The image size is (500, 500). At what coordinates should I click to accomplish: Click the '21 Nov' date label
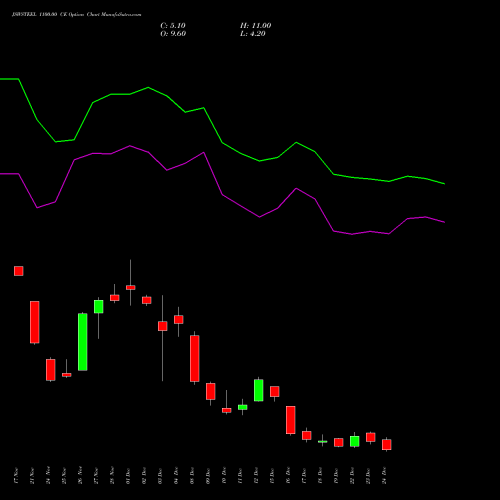click(x=32, y=476)
